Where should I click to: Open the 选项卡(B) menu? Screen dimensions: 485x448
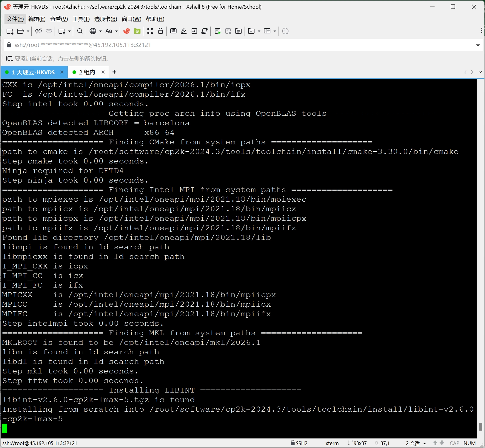point(106,19)
